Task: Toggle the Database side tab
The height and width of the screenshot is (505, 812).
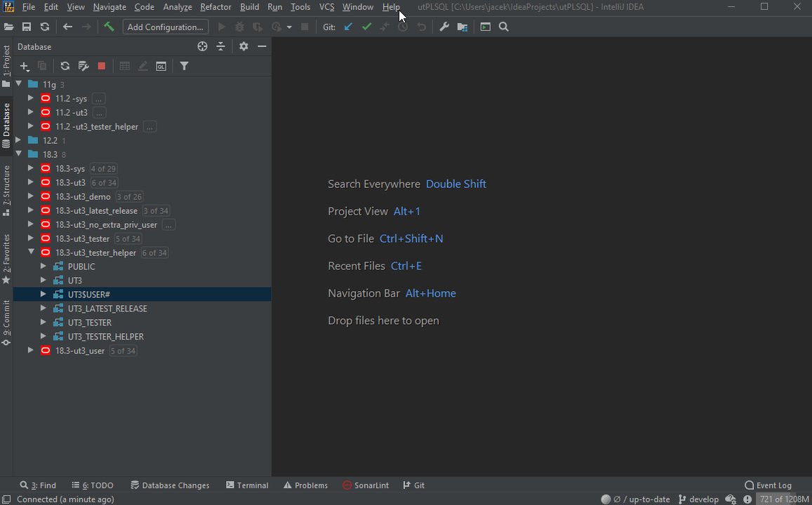Action: 6,126
